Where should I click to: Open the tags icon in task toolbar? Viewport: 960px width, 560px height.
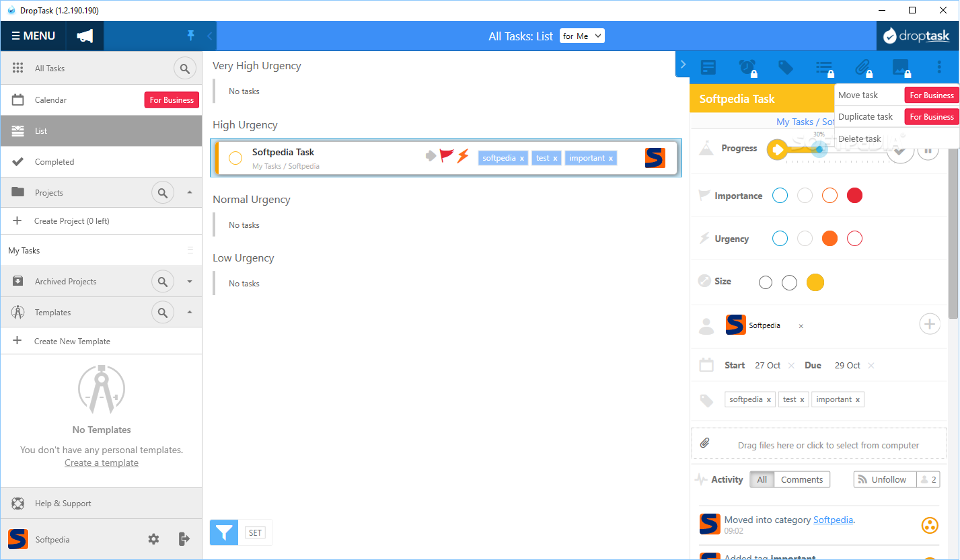point(785,67)
